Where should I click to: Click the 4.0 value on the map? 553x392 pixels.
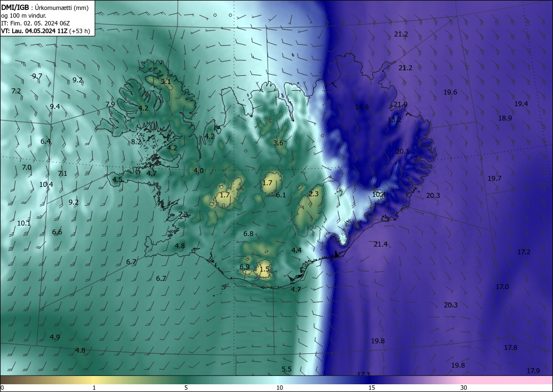(199, 171)
